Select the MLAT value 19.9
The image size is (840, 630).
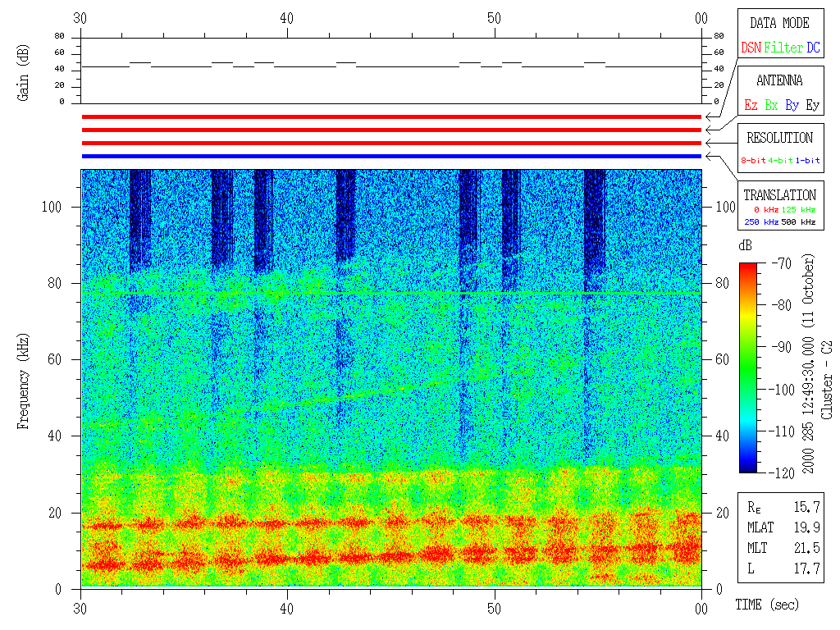[805, 527]
